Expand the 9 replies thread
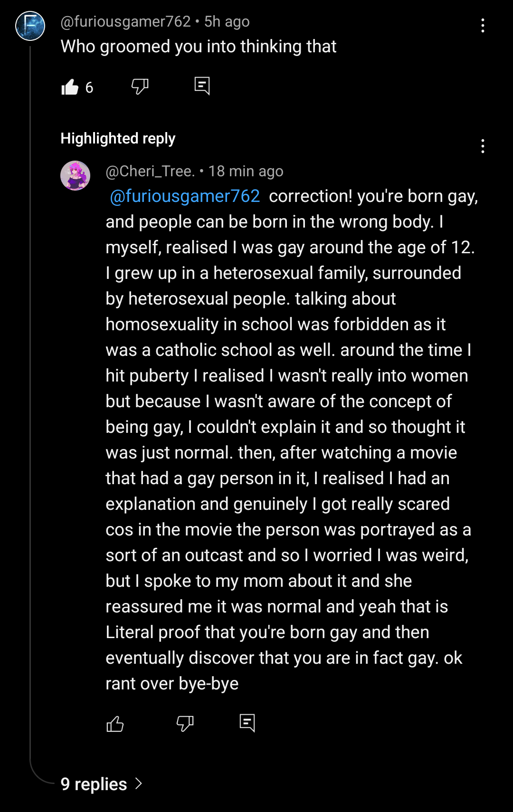 [101, 784]
